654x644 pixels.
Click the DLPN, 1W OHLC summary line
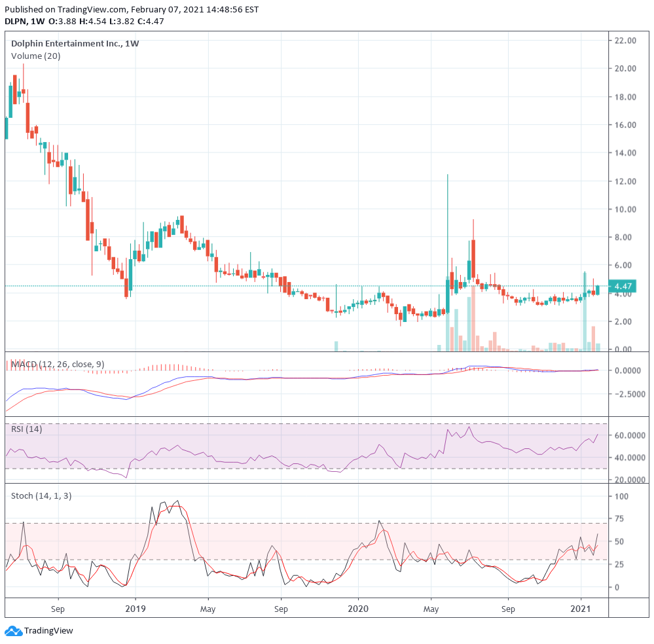click(x=84, y=22)
